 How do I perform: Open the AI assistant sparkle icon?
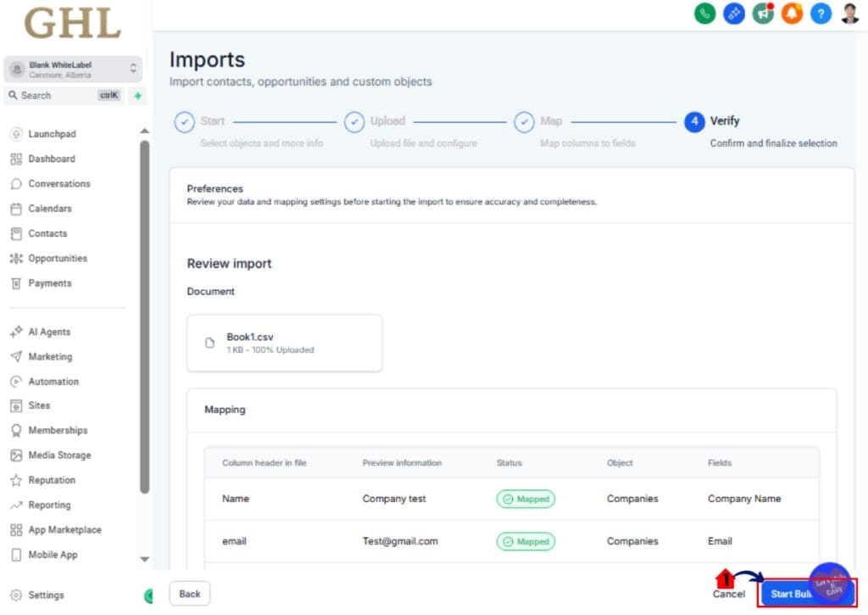click(x=733, y=14)
